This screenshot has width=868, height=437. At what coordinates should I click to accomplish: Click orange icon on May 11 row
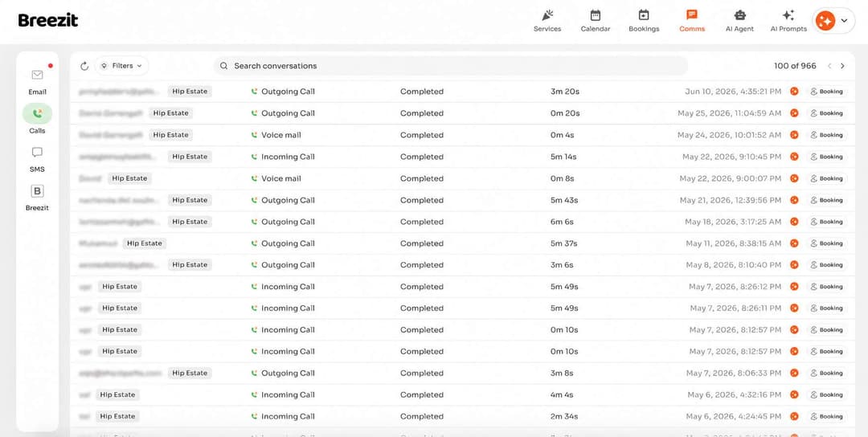click(794, 243)
